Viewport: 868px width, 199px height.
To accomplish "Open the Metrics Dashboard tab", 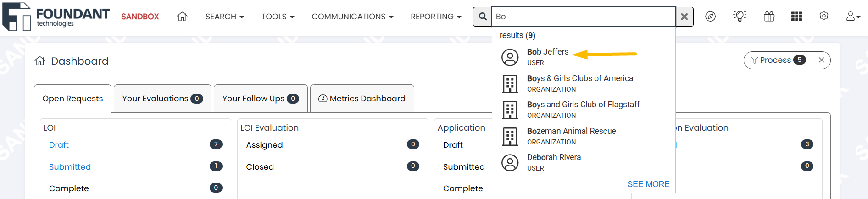I will 362,99.
